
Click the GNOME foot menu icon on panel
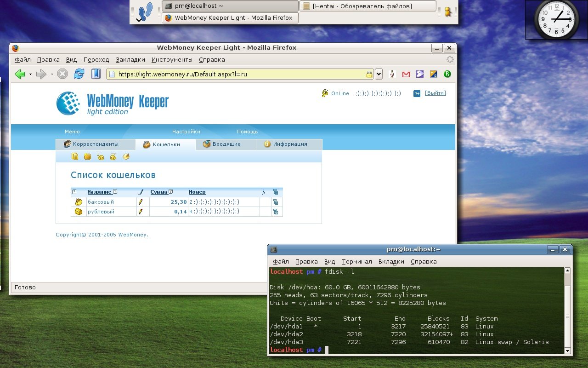tap(146, 12)
